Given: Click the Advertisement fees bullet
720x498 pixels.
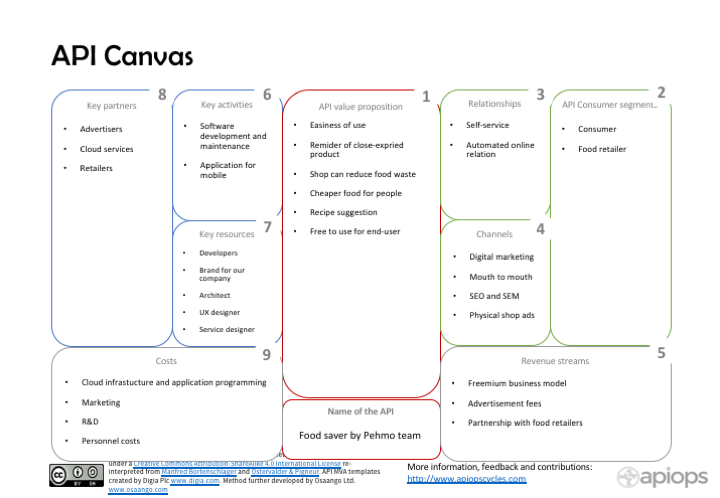Looking at the screenshot, I should [x=504, y=403].
